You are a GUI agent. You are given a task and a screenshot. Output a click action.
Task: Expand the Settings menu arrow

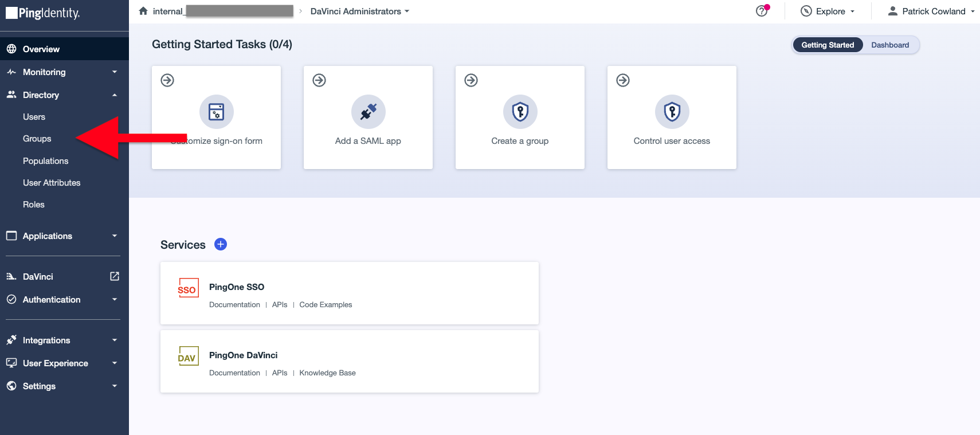point(115,386)
